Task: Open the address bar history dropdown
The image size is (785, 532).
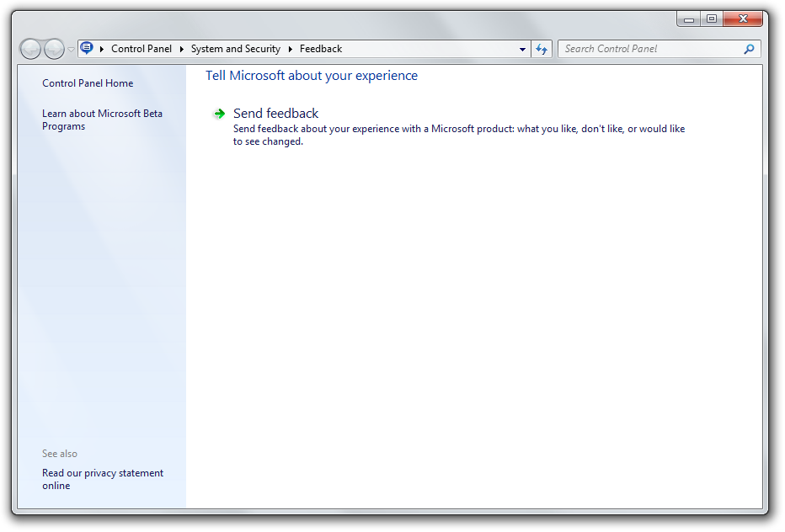Action: 522,49
